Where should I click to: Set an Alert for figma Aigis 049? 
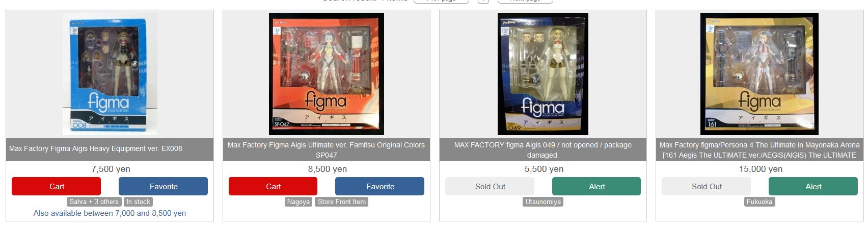coord(596,186)
